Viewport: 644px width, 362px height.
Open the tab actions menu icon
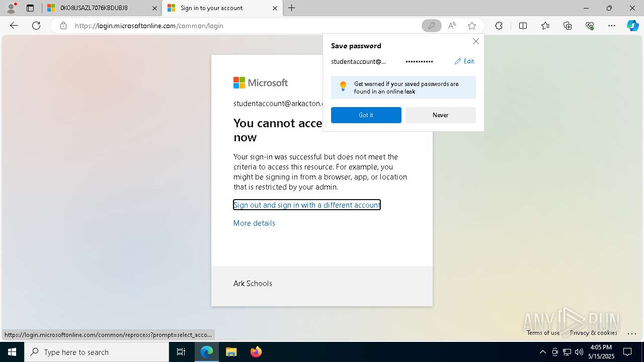pyautogui.click(x=30, y=8)
